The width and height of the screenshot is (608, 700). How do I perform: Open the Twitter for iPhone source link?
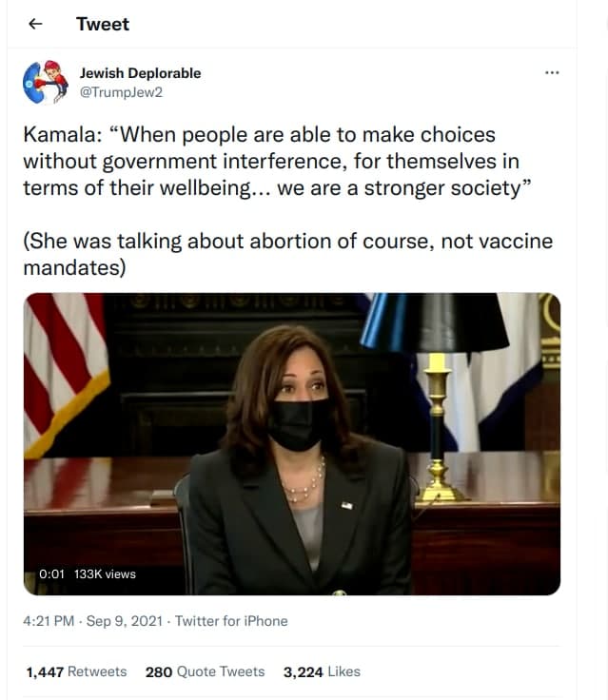pos(231,621)
